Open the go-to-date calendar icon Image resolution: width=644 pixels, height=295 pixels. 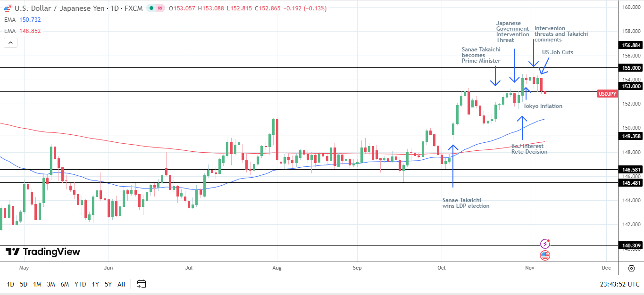141,284
